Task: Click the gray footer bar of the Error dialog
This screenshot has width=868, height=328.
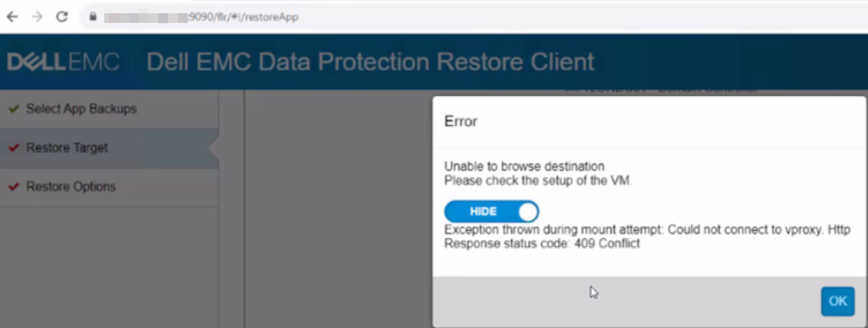Action: point(630,301)
